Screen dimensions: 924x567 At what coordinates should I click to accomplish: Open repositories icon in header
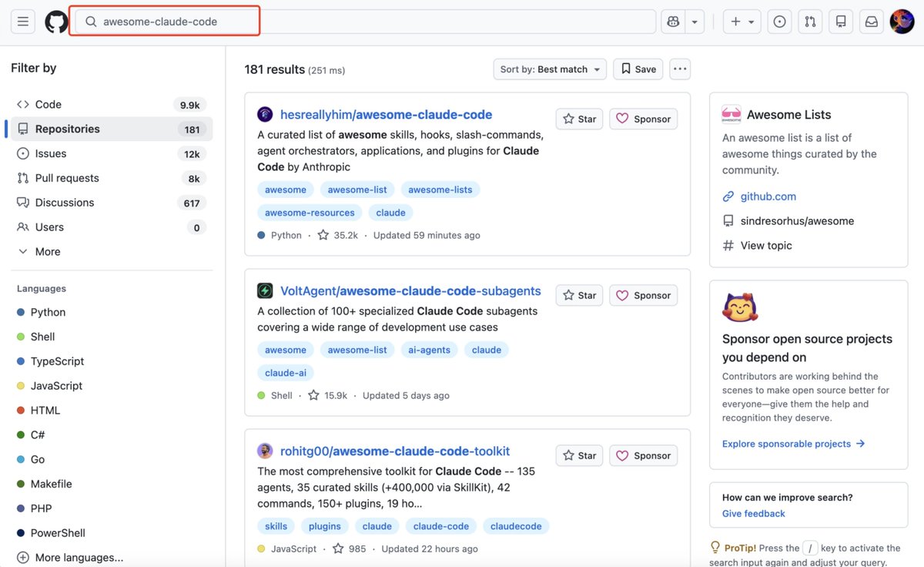[x=841, y=22]
